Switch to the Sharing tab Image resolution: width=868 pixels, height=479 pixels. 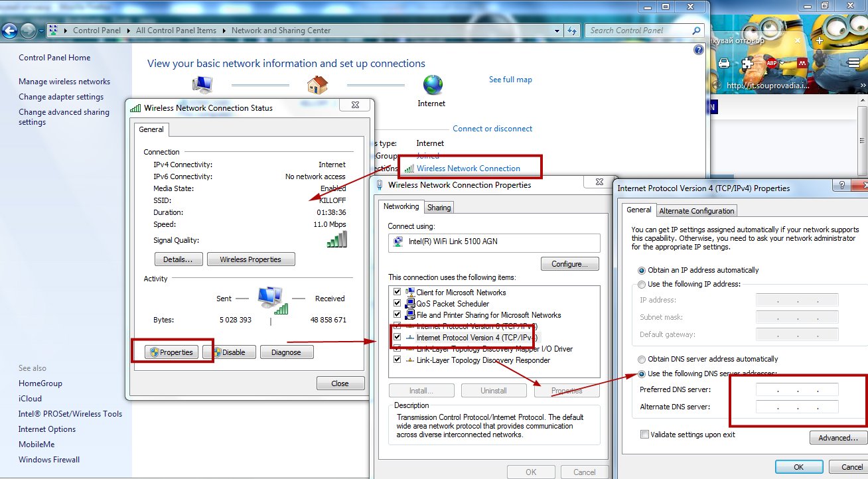(439, 208)
